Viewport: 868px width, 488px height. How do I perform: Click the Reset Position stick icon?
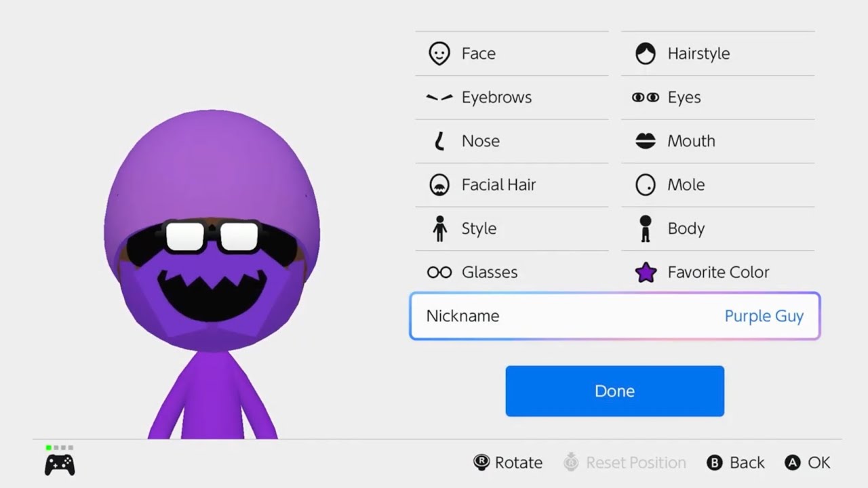click(x=572, y=463)
